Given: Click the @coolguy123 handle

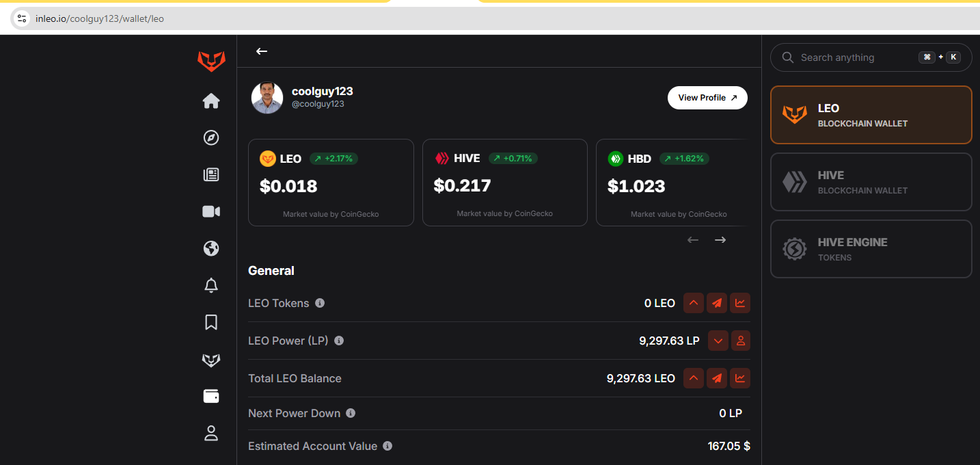Looking at the screenshot, I should pyautogui.click(x=318, y=105).
